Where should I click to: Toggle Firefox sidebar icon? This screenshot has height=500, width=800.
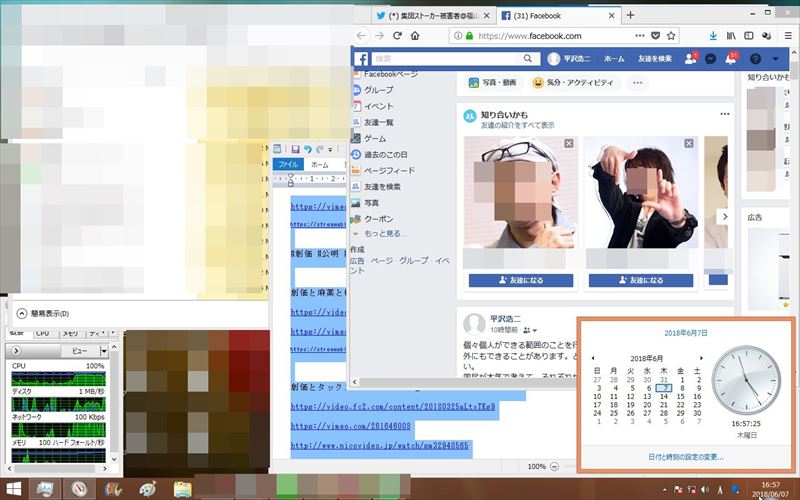(x=748, y=36)
